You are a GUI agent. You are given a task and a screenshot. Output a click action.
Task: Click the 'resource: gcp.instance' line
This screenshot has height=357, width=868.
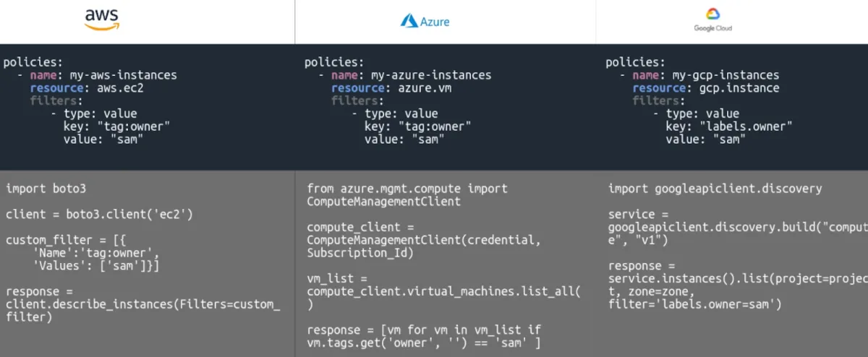pos(706,88)
